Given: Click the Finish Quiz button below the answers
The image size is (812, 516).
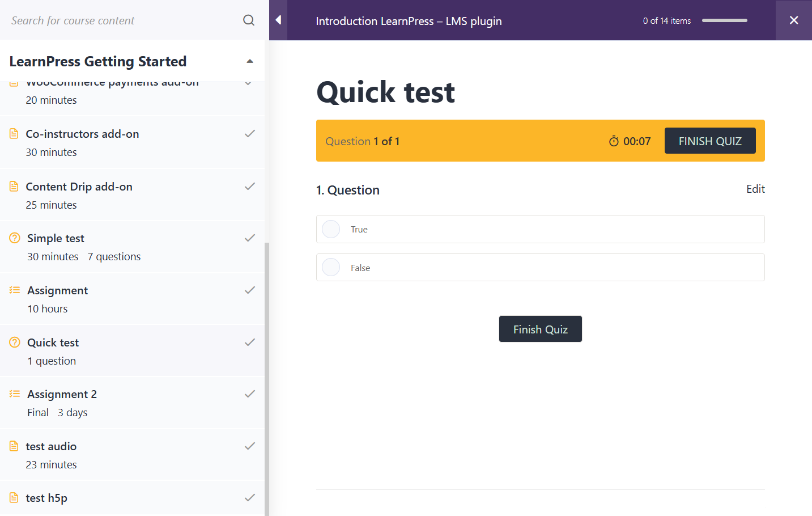Looking at the screenshot, I should point(541,329).
